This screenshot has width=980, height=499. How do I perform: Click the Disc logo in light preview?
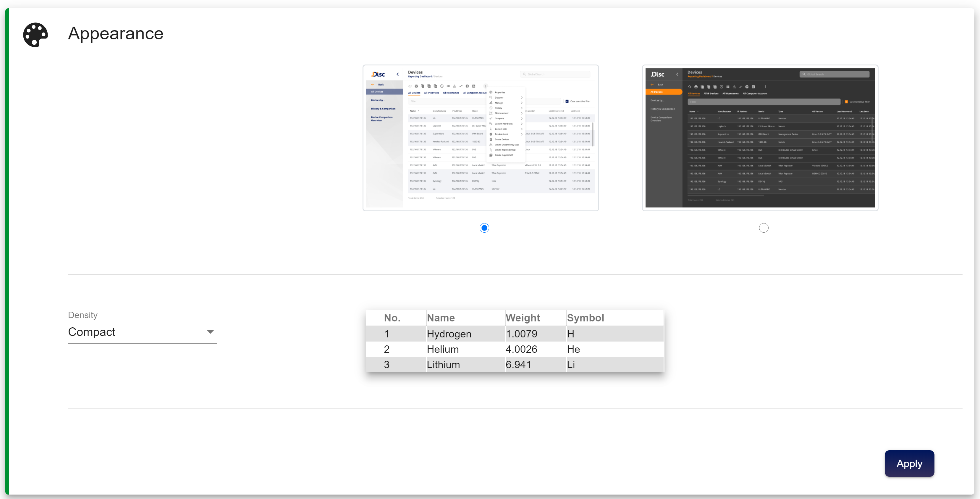[x=378, y=74]
